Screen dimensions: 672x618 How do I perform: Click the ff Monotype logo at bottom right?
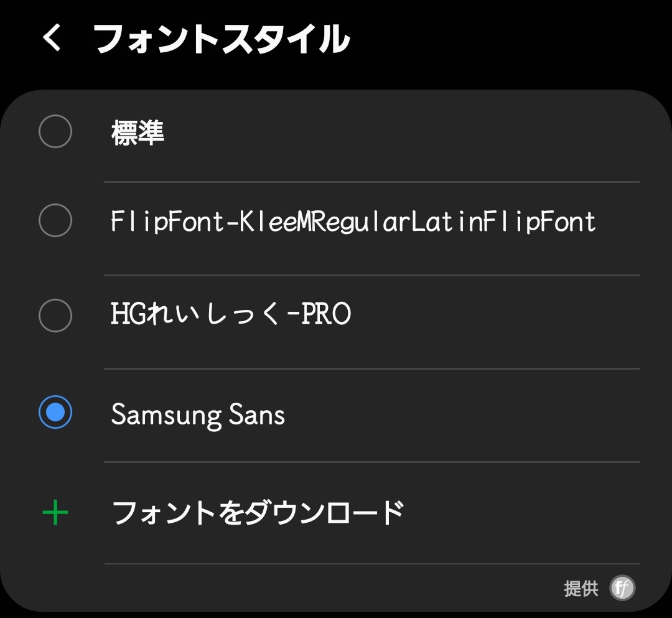[623, 587]
